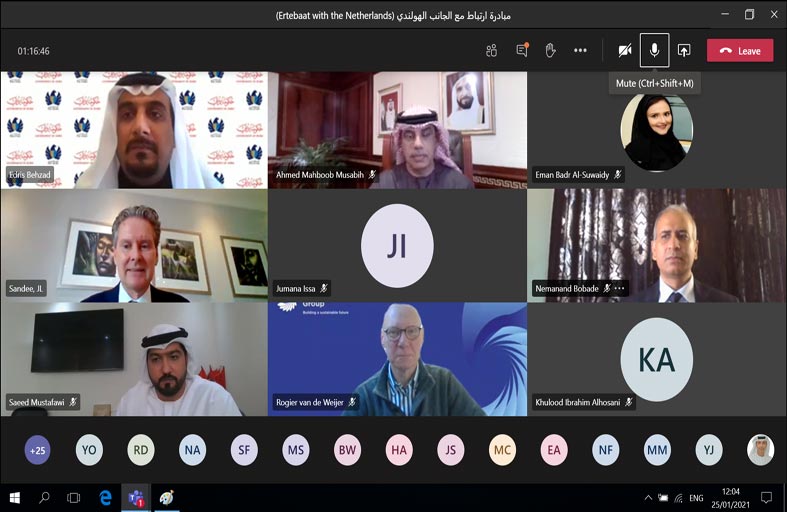787x512 pixels.
Task: Open the meeting chat conversation
Action: pos(521,50)
